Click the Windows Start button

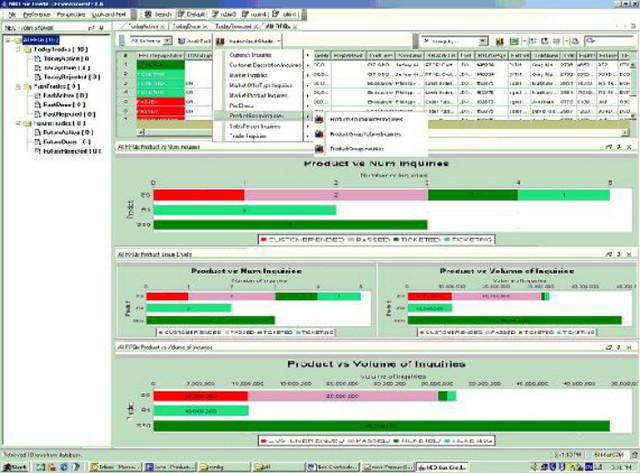click(15, 467)
